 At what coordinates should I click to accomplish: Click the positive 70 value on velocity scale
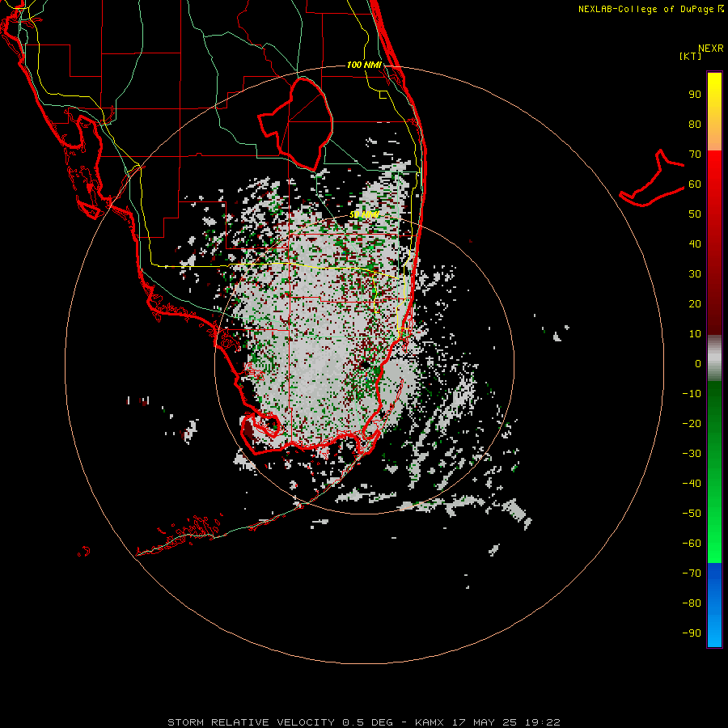(x=695, y=154)
